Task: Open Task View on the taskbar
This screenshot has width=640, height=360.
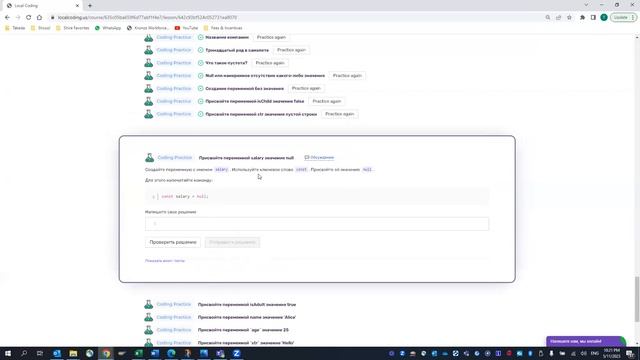Action: point(40,353)
